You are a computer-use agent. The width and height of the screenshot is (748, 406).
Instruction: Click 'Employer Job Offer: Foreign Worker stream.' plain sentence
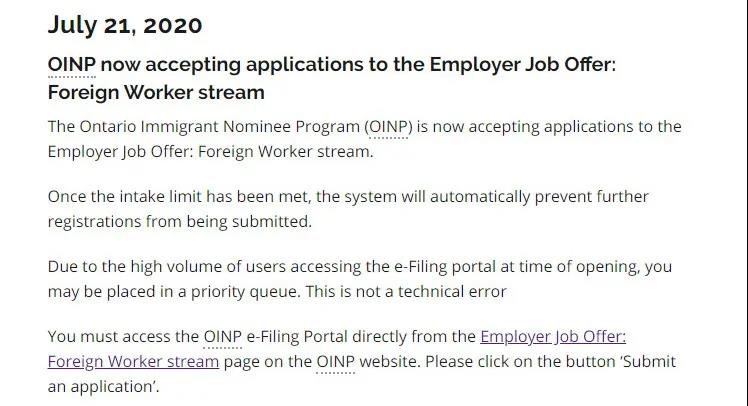pos(210,152)
